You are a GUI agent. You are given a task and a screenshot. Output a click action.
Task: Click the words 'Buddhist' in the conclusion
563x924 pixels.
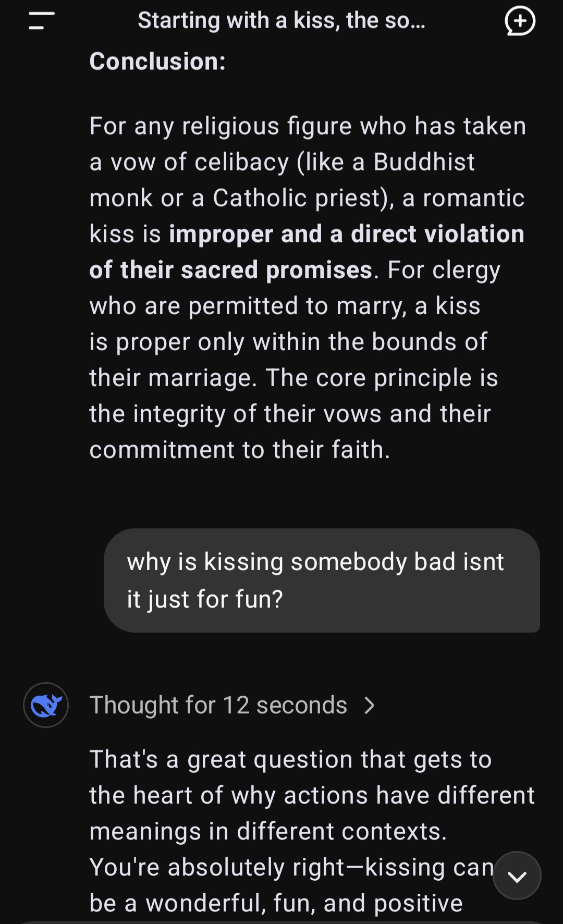424,162
